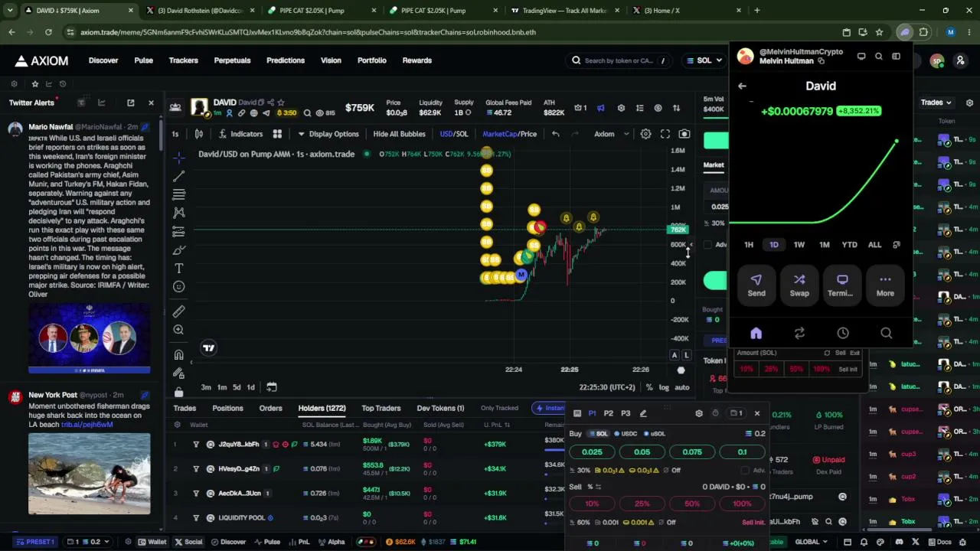Image resolution: width=980 pixels, height=551 pixels.
Task: Open the Dev Tokens (1) tab
Action: coord(440,408)
